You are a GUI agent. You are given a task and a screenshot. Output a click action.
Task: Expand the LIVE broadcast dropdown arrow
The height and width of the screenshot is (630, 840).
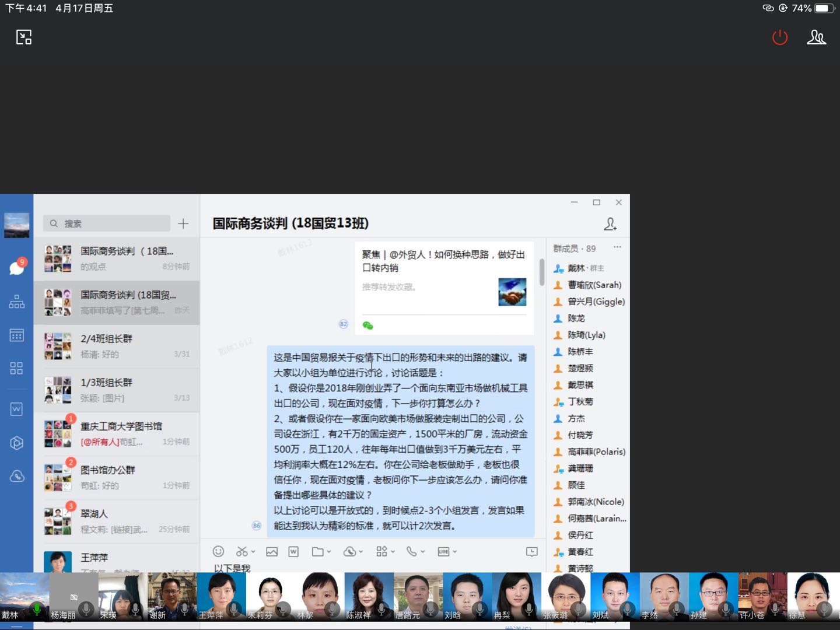pyautogui.click(x=455, y=551)
